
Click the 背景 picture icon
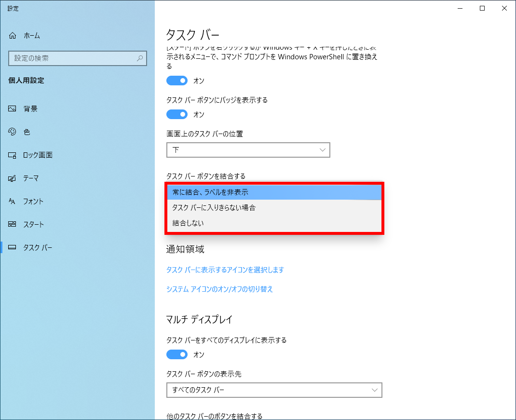(12, 108)
